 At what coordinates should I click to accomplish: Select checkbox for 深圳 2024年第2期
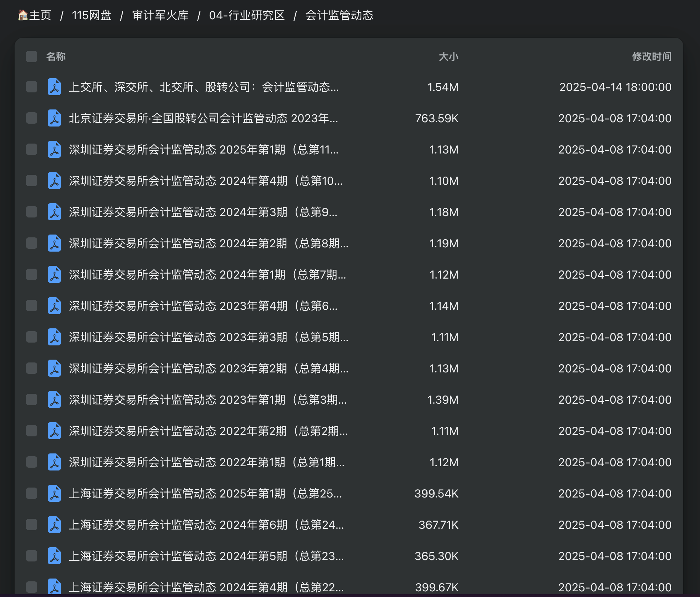(x=32, y=243)
